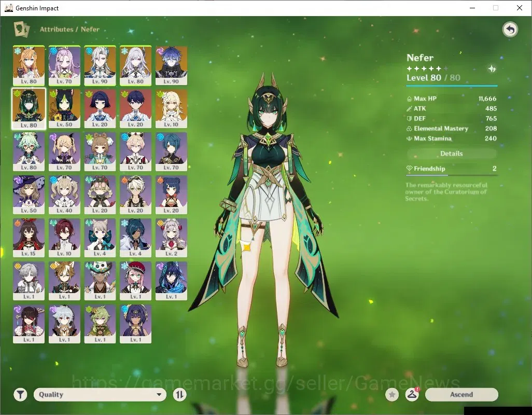532x415 pixels.
Task: Select Neuvillette's Lv. 90 portrait
Action: tap(100, 66)
